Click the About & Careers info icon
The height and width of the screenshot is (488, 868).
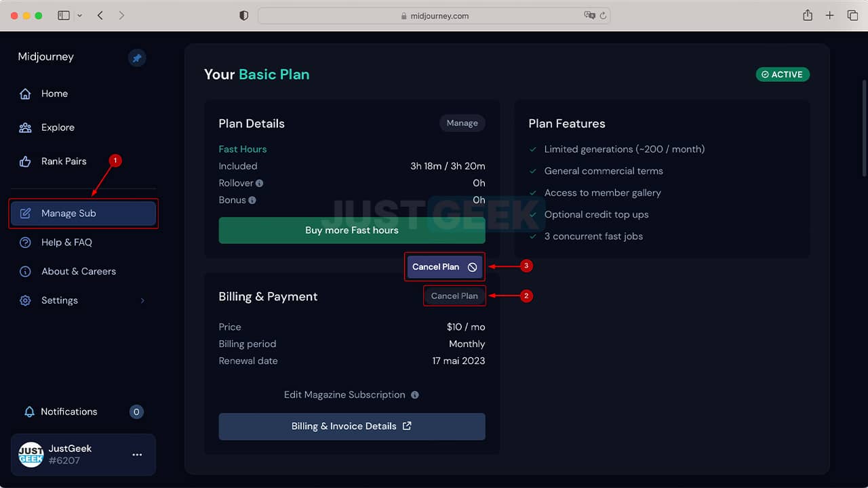25,271
